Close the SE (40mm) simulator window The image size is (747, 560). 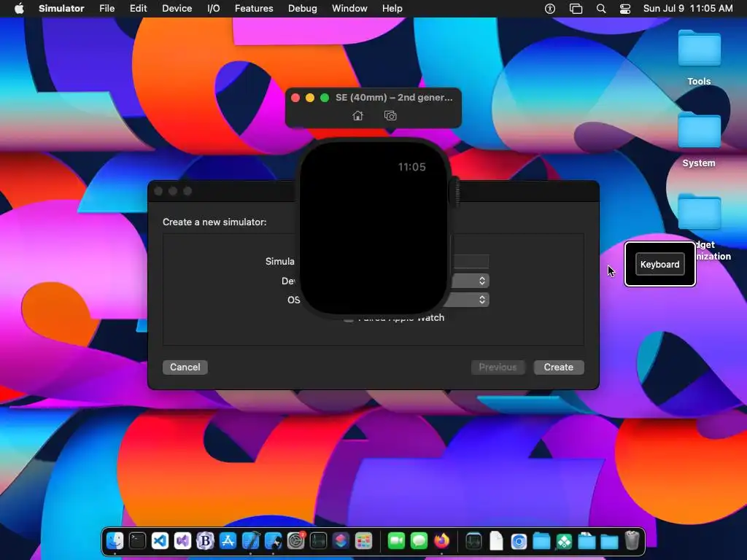coord(295,98)
